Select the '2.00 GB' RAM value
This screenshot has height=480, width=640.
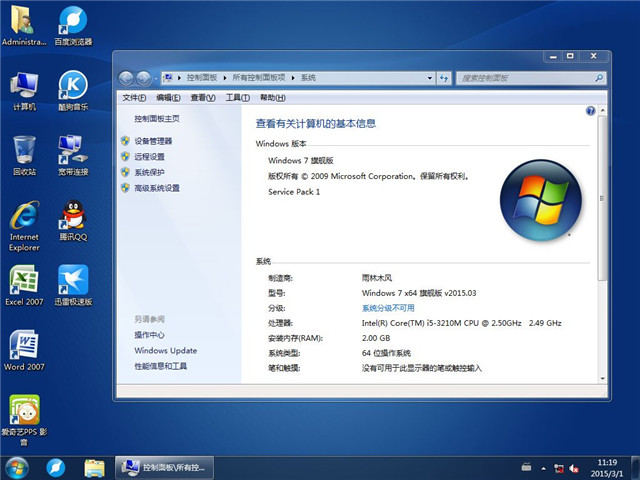[x=376, y=338]
